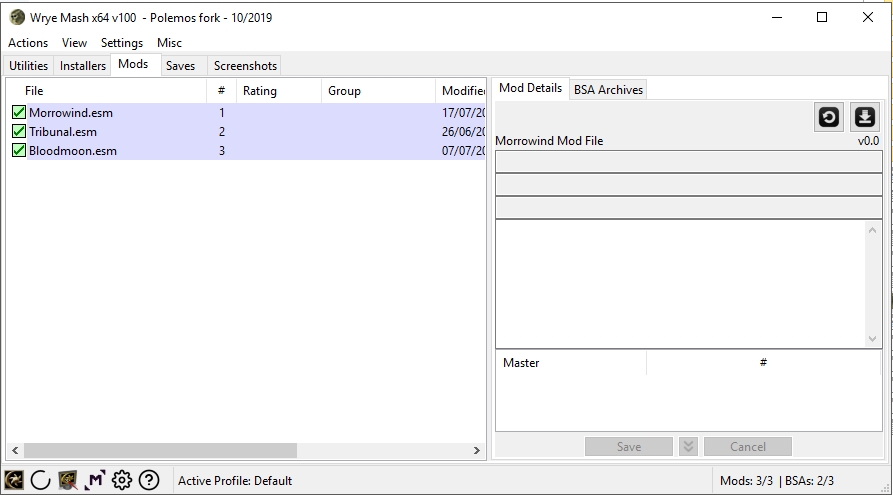Viewport: 893px width, 495px height.
Task: Click the restore/undo icon in Mod Details
Action: coord(829,117)
